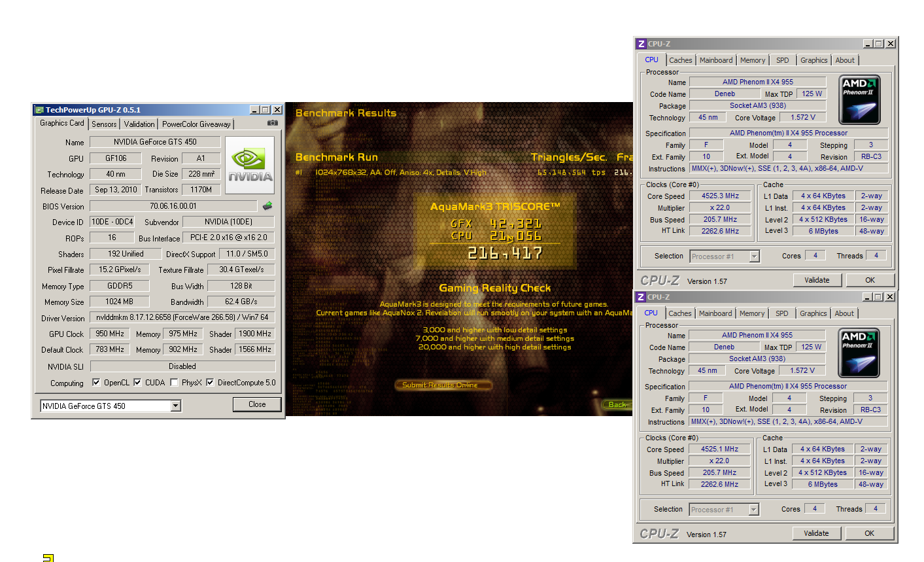Click the GPU-Z title bar application icon

[39, 110]
